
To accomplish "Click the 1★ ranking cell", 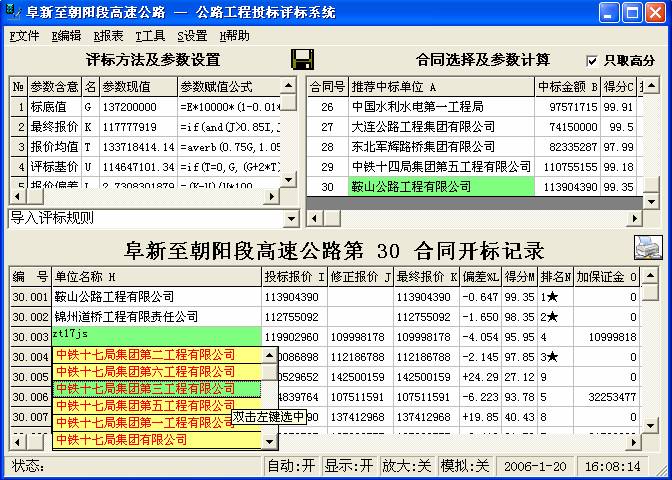I will [x=555, y=297].
